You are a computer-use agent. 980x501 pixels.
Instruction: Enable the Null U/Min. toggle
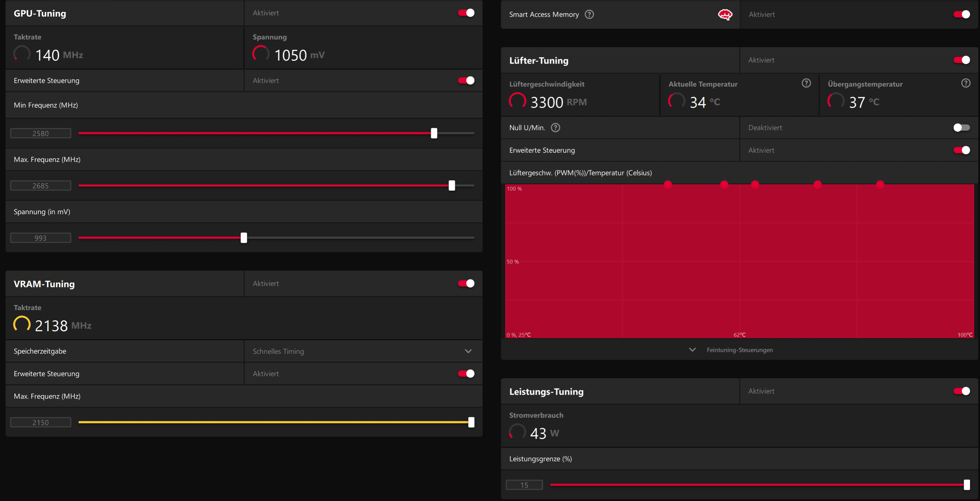961,128
